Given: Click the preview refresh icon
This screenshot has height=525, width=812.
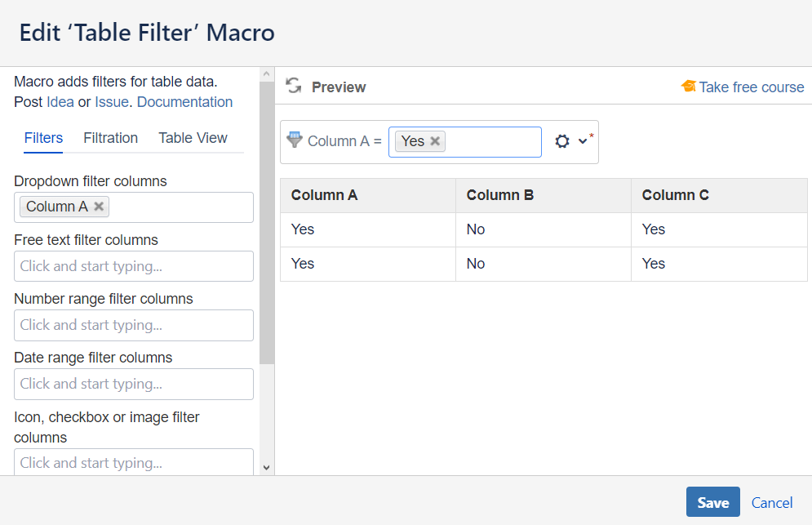Looking at the screenshot, I should (294, 87).
